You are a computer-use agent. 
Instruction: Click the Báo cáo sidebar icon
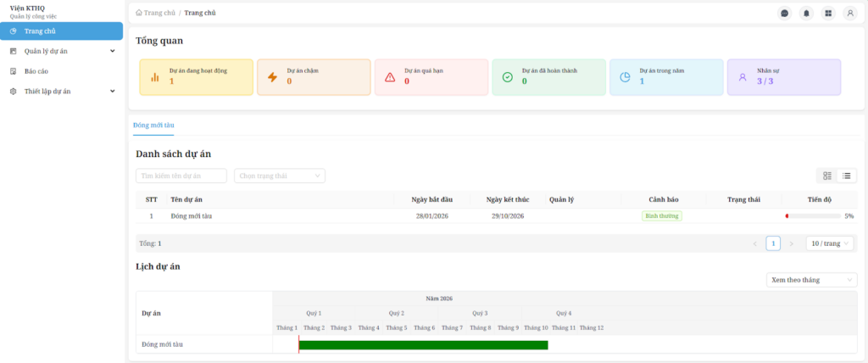[14, 71]
